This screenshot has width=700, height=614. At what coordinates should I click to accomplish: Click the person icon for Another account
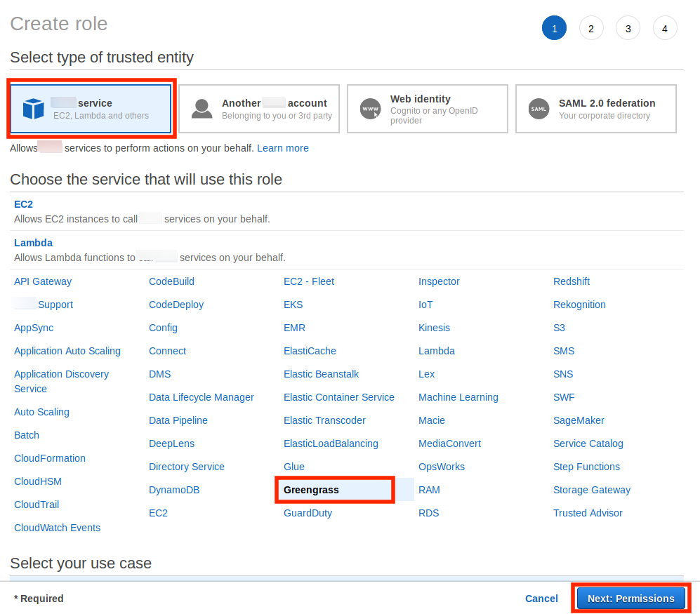[202, 109]
